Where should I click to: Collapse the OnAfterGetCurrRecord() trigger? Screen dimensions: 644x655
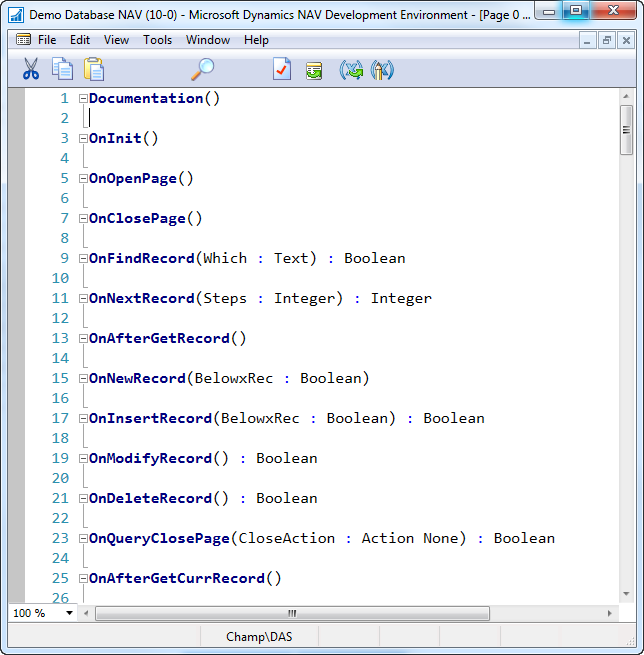click(x=84, y=579)
